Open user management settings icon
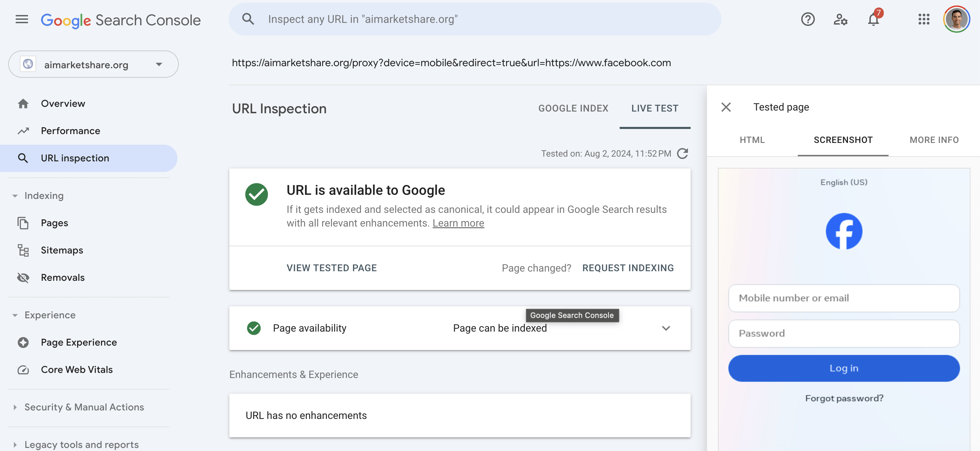Viewport: 980px width, 451px height. coord(840,19)
